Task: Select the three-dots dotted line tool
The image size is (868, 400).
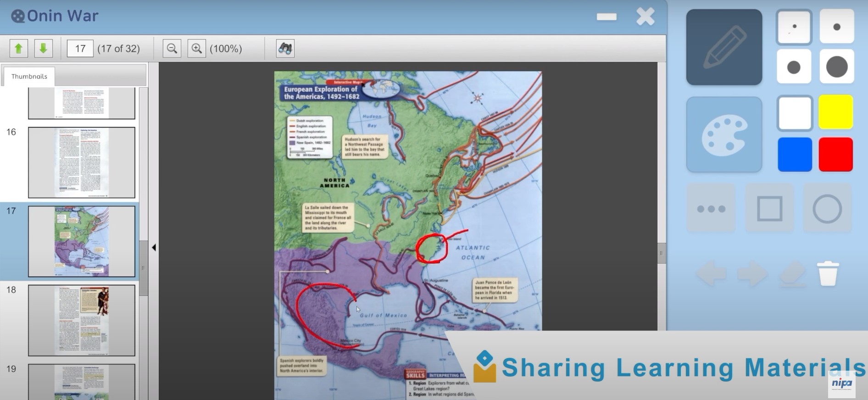Action: [711, 209]
